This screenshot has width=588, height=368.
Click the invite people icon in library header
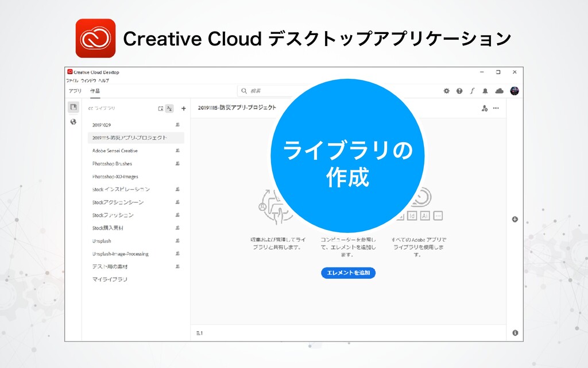click(x=484, y=108)
